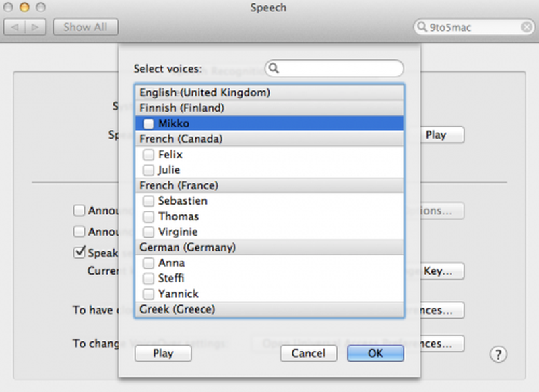
Task: Click the back navigation arrow
Action: 13,27
